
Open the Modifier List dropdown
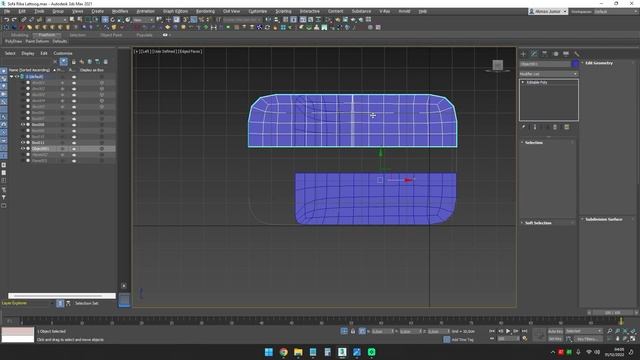click(x=549, y=74)
